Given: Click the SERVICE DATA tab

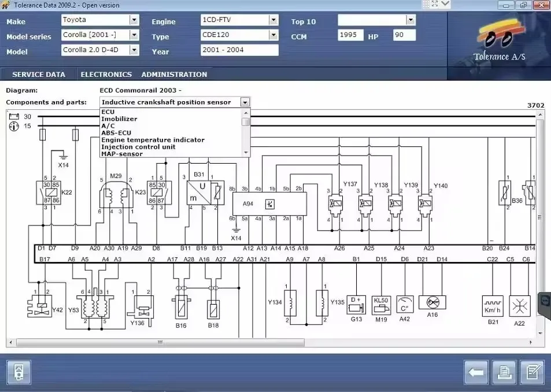Looking at the screenshot, I should (x=39, y=74).
